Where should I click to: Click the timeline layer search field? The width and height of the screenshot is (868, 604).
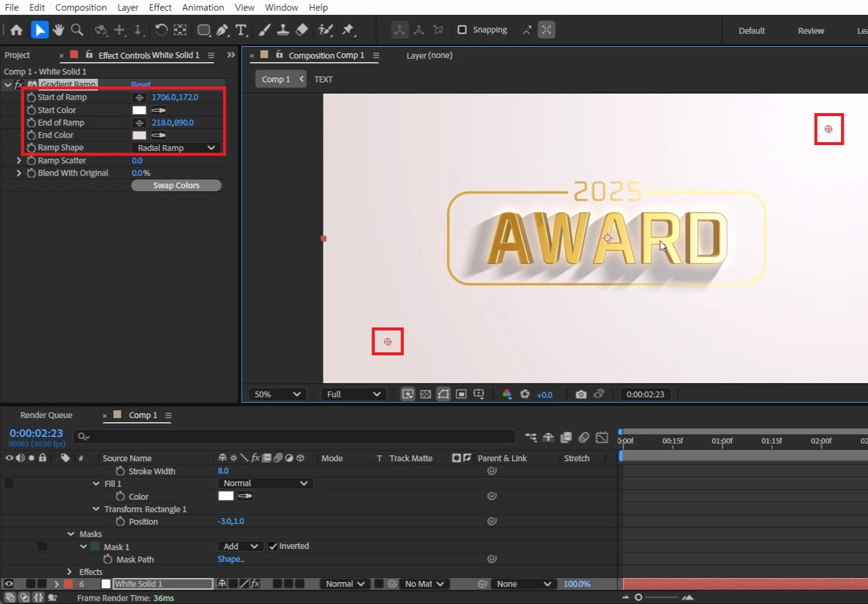point(294,436)
